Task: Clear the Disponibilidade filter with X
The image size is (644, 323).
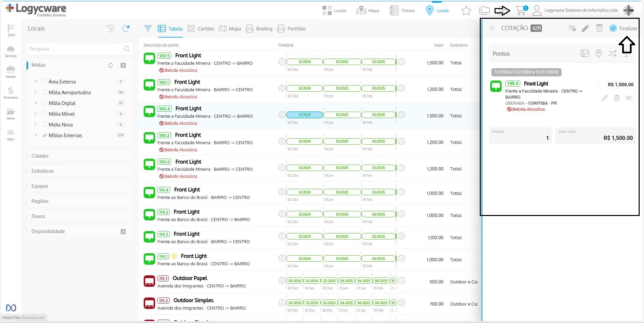Action: (x=123, y=231)
